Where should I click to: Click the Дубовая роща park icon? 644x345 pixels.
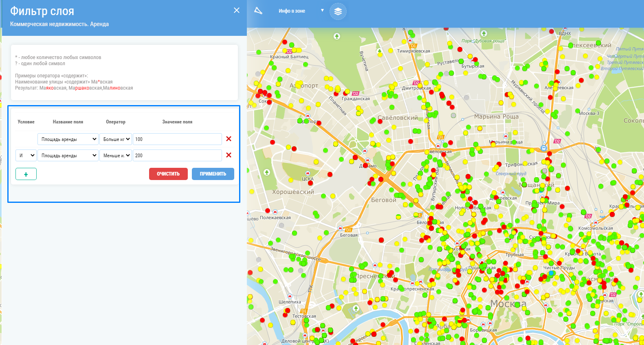pyautogui.click(x=484, y=33)
